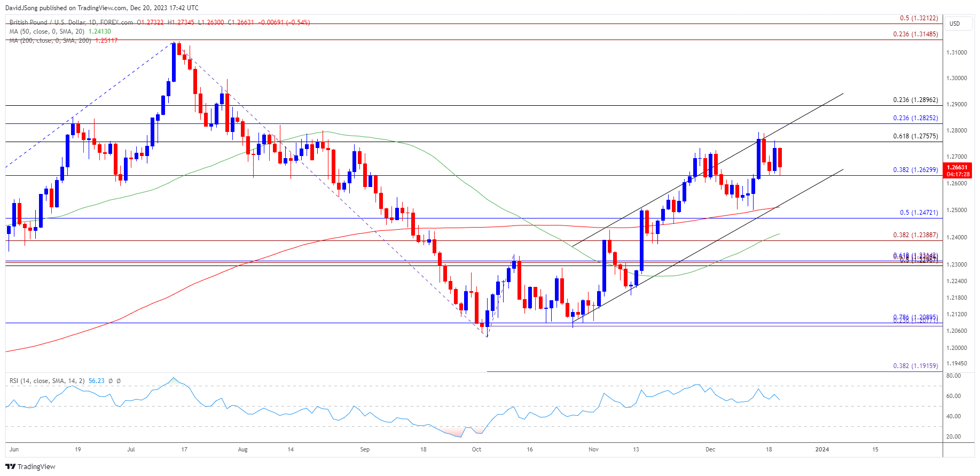
Task: Click the RSI 60.00 axis label
Action: click(953, 396)
